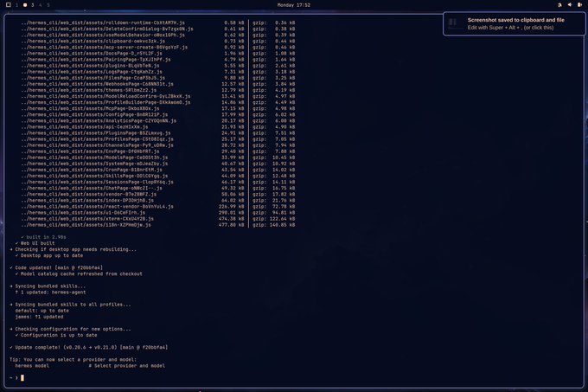Click the '1 updated: hermes-agent' line
Screen dimensions: 588x392
[51, 292]
